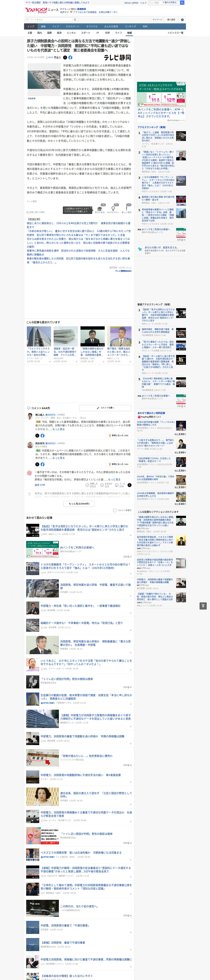This screenshot has height=980, width=210.
Task: Click the keyword search magnifier icon
Action: tap(75, 19)
